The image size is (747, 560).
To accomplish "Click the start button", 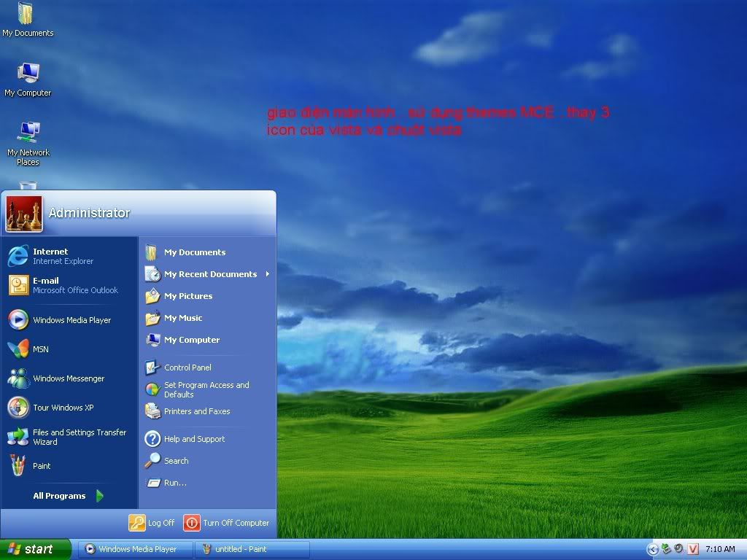I will [x=35, y=549].
